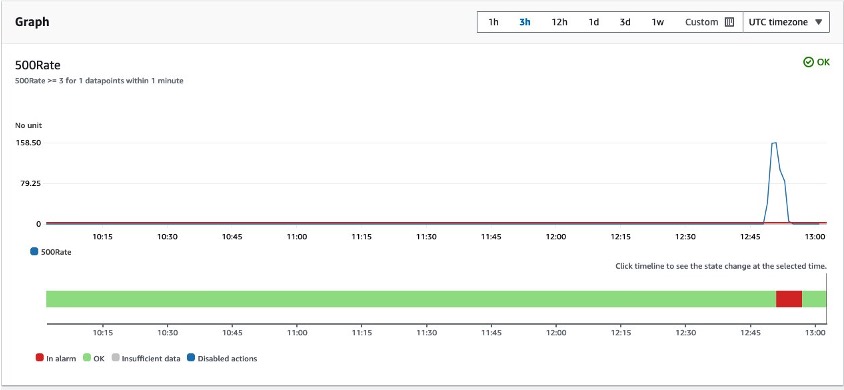Click the 'Insufficient data' legend text
The width and height of the screenshot is (844, 390).
(151, 358)
